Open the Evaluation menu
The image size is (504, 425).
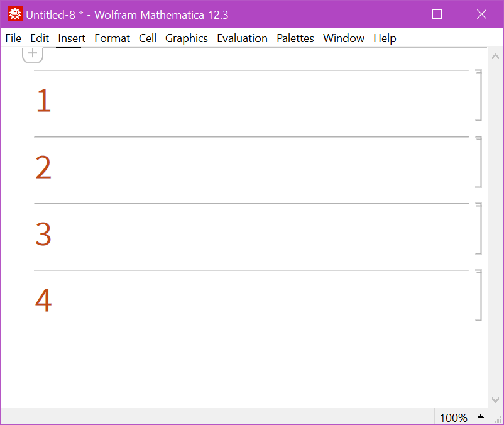coord(242,38)
